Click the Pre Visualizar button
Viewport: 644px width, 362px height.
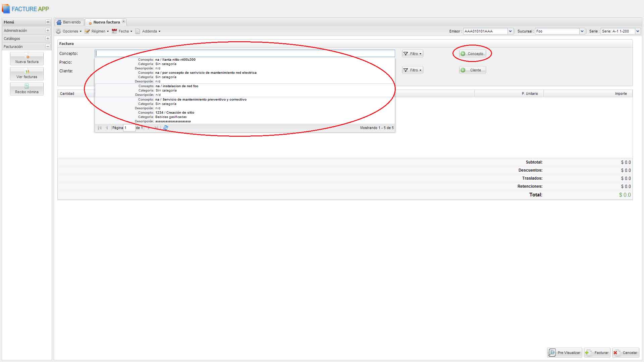pos(565,353)
